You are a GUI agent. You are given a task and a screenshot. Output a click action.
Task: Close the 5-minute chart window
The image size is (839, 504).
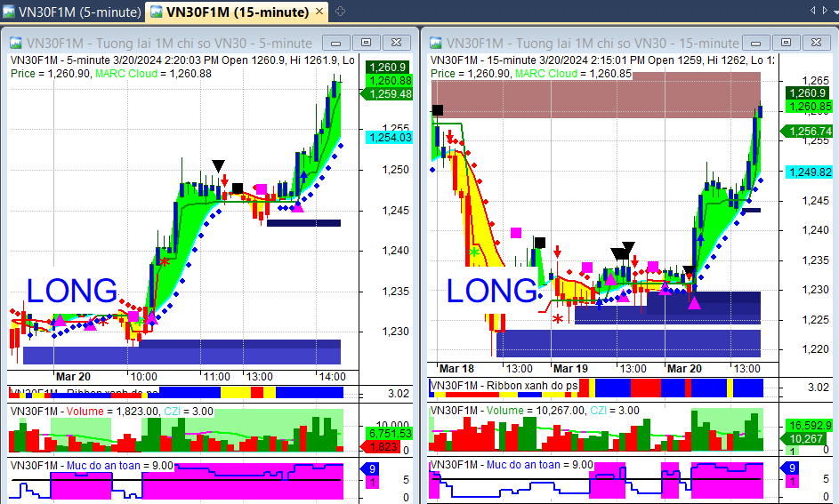(x=397, y=43)
